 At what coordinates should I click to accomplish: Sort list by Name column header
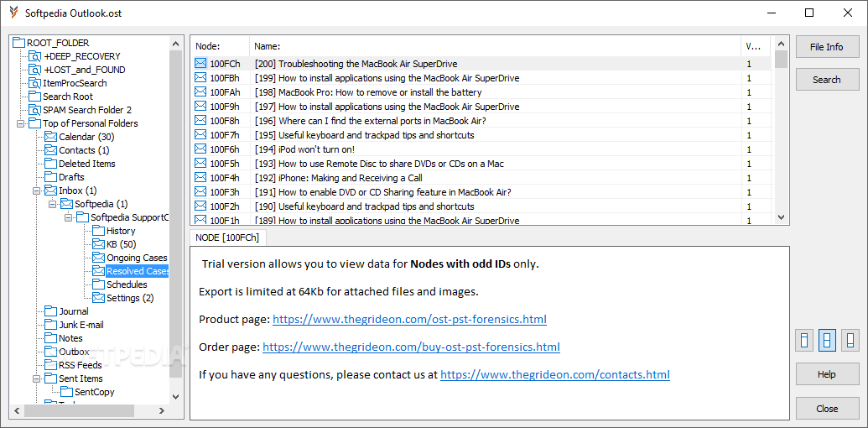496,46
